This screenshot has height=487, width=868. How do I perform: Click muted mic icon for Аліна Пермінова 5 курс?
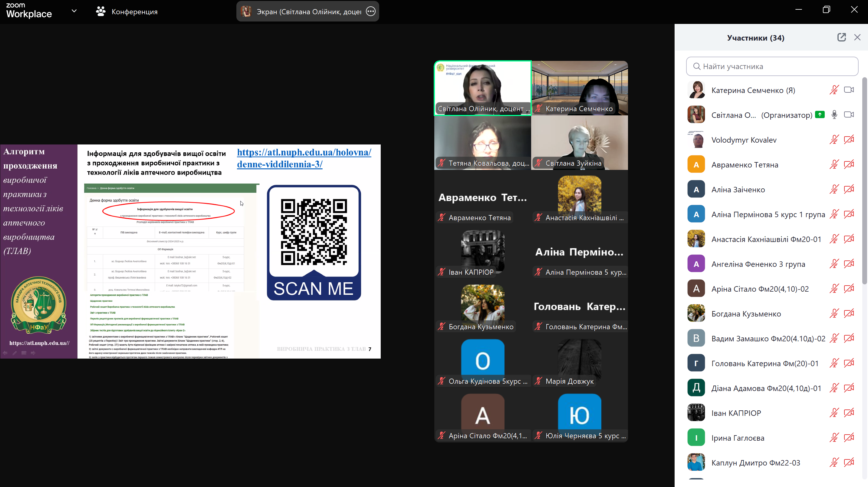pyautogui.click(x=834, y=214)
